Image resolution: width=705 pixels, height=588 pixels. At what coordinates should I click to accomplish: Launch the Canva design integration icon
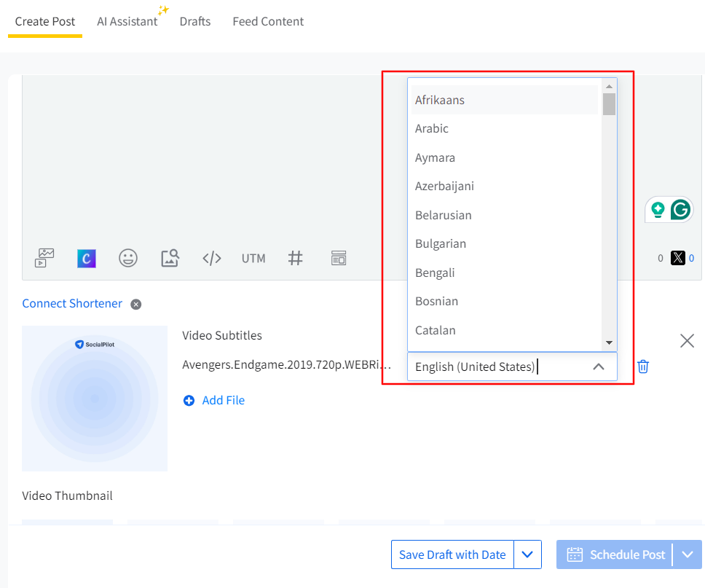coord(87,258)
